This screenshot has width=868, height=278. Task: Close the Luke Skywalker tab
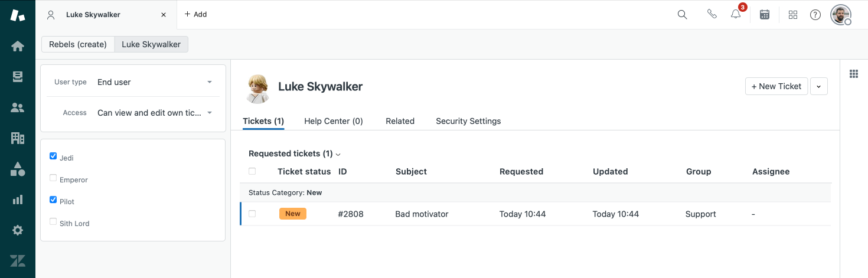click(164, 15)
